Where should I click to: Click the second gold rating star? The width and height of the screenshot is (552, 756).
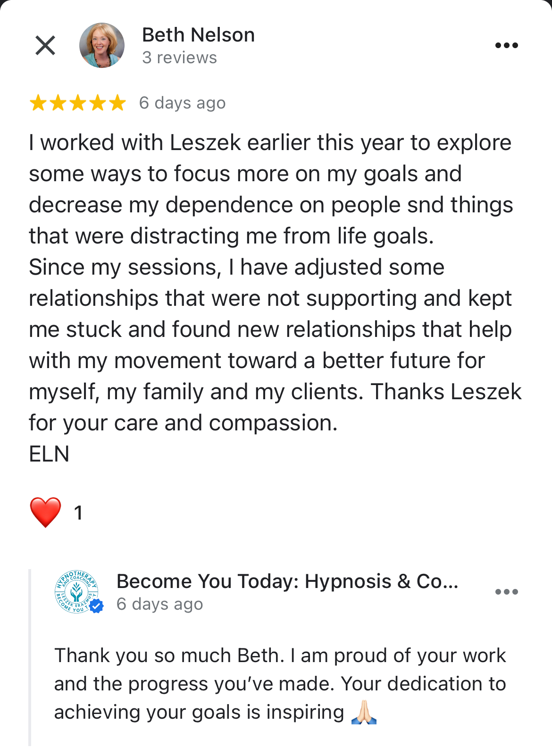click(x=58, y=103)
